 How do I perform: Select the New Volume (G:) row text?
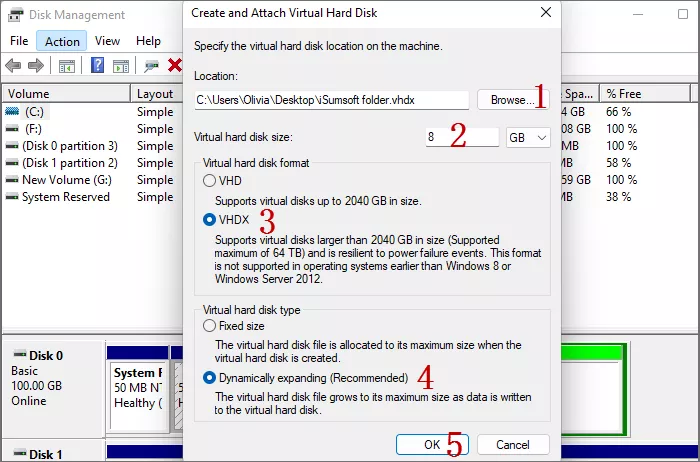67,180
